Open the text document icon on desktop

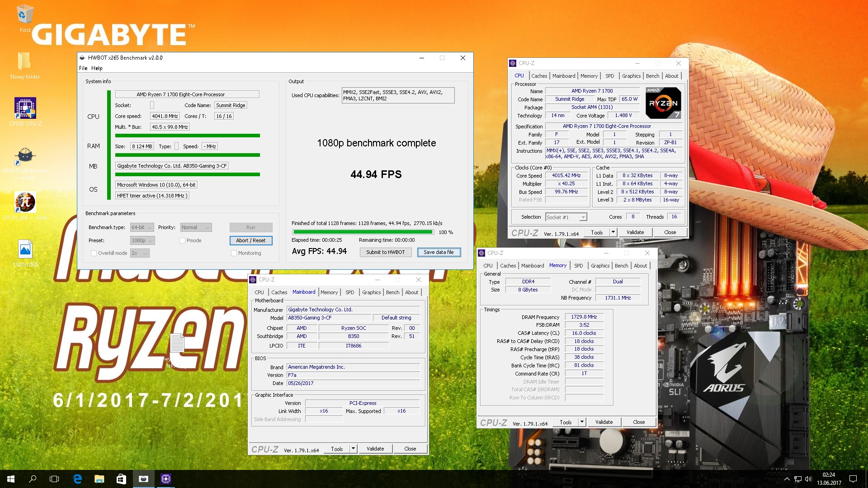pos(177,343)
